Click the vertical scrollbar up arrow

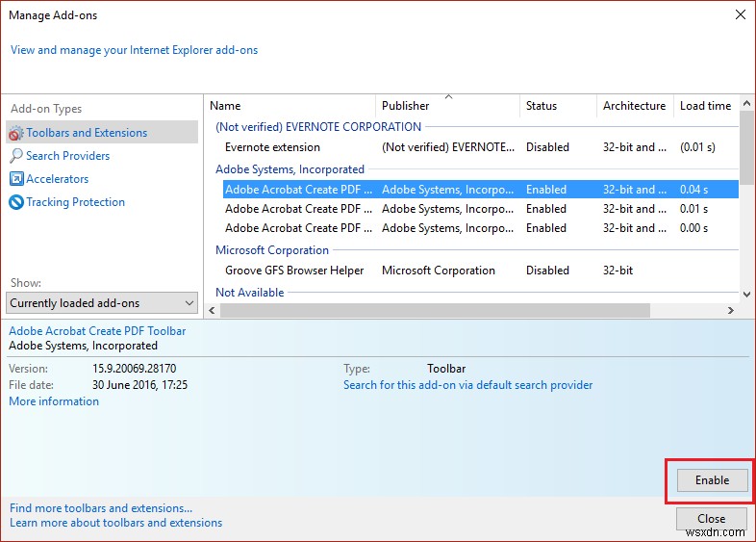[746, 103]
